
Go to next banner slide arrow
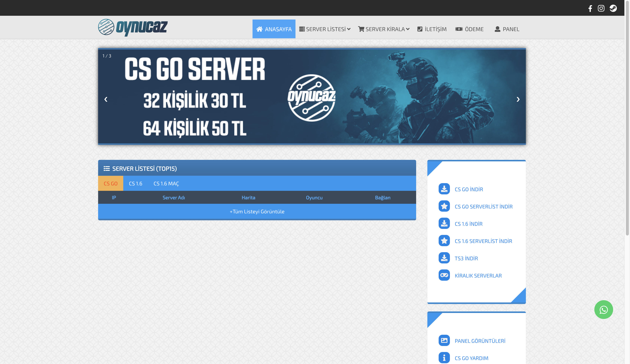pos(518,99)
